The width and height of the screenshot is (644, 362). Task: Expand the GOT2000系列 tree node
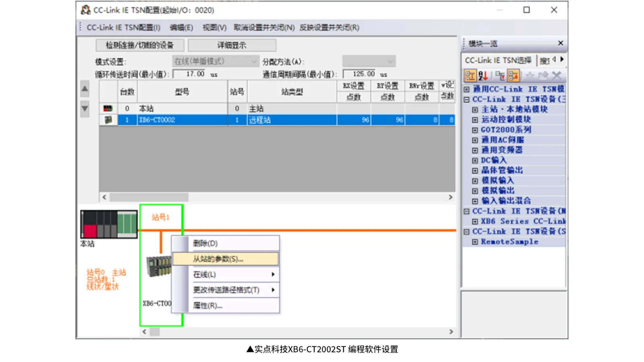pyautogui.click(x=475, y=130)
